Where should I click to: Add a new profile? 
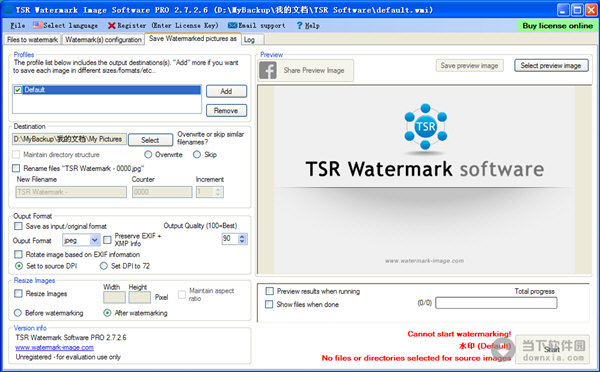(x=226, y=91)
